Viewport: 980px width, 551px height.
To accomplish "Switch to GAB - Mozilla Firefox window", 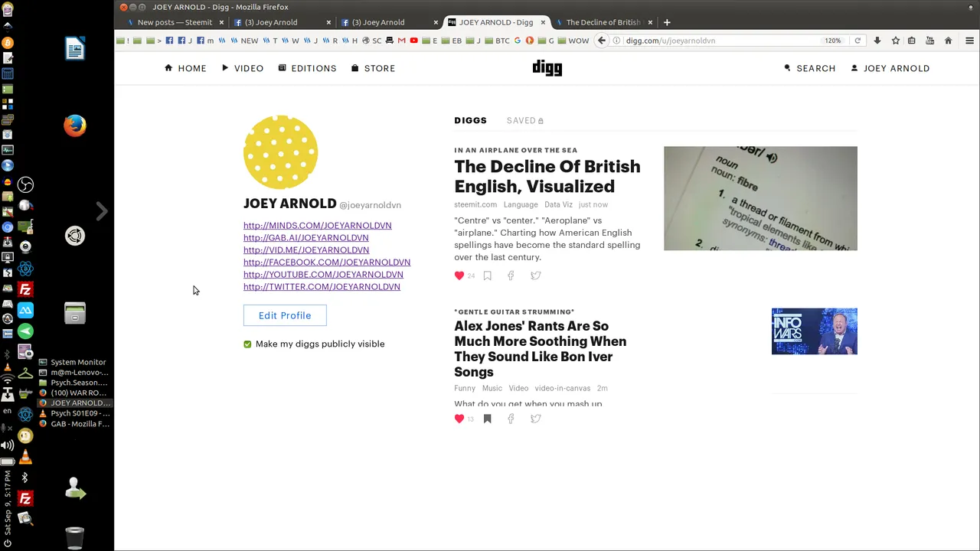I will 74,423.
